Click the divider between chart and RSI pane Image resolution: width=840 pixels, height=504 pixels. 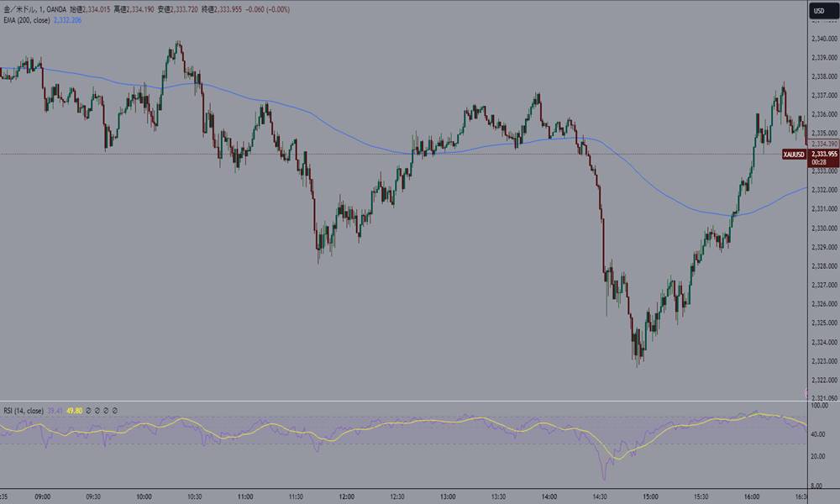(403, 402)
